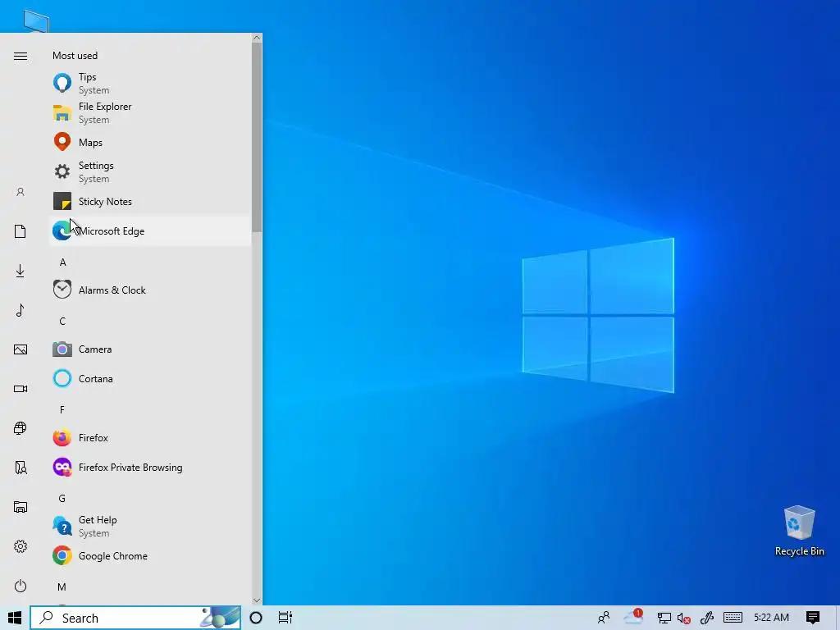Open Firefox Private Browsing

[150, 467]
